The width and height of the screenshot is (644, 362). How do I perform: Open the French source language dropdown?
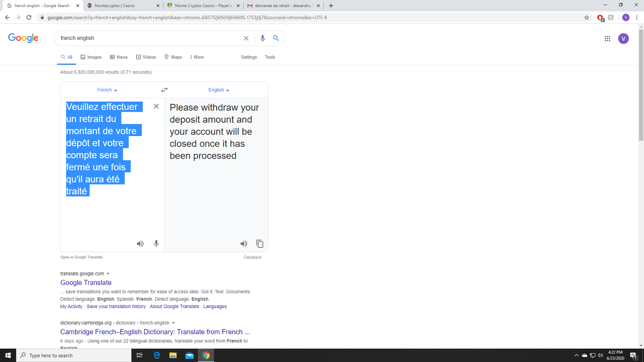click(x=107, y=90)
